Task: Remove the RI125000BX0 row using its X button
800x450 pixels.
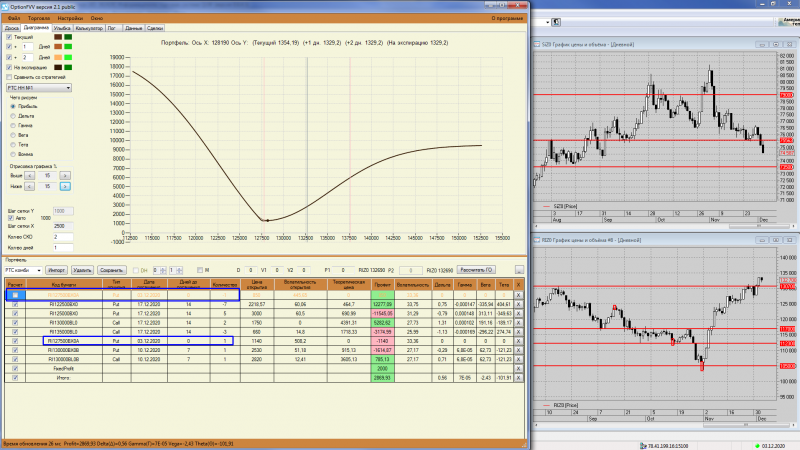Action: coord(518,313)
